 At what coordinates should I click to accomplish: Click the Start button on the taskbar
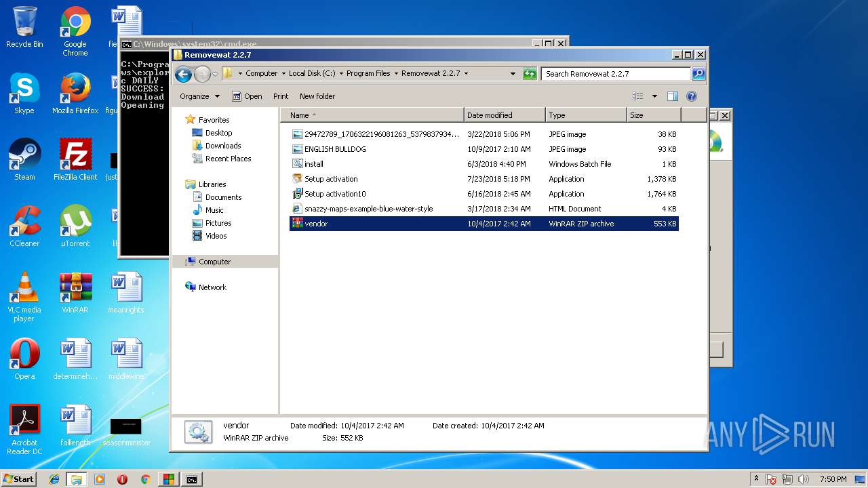(x=19, y=479)
